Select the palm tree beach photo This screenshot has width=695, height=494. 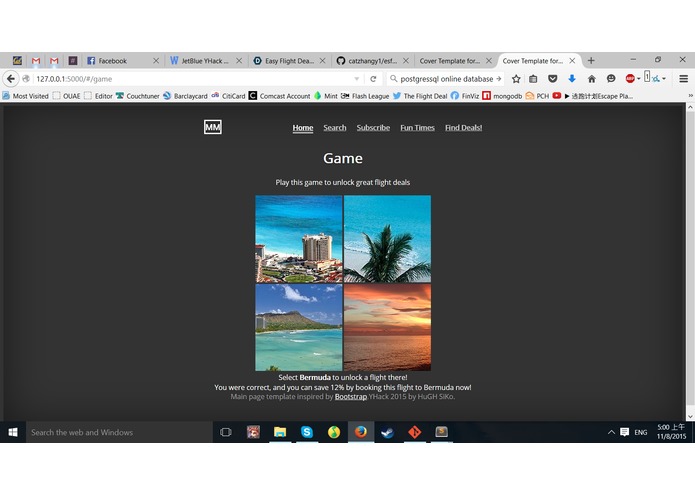(x=387, y=239)
